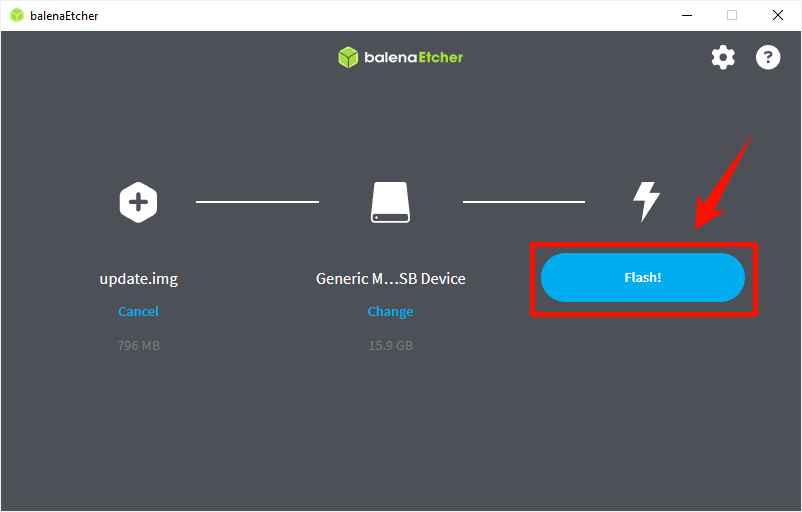Open the settings gear

click(x=723, y=57)
